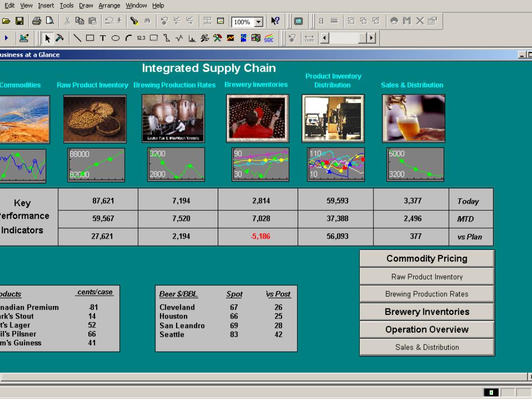The height and width of the screenshot is (399, 532).
Task: Open the Draw menu
Action: 86,5
